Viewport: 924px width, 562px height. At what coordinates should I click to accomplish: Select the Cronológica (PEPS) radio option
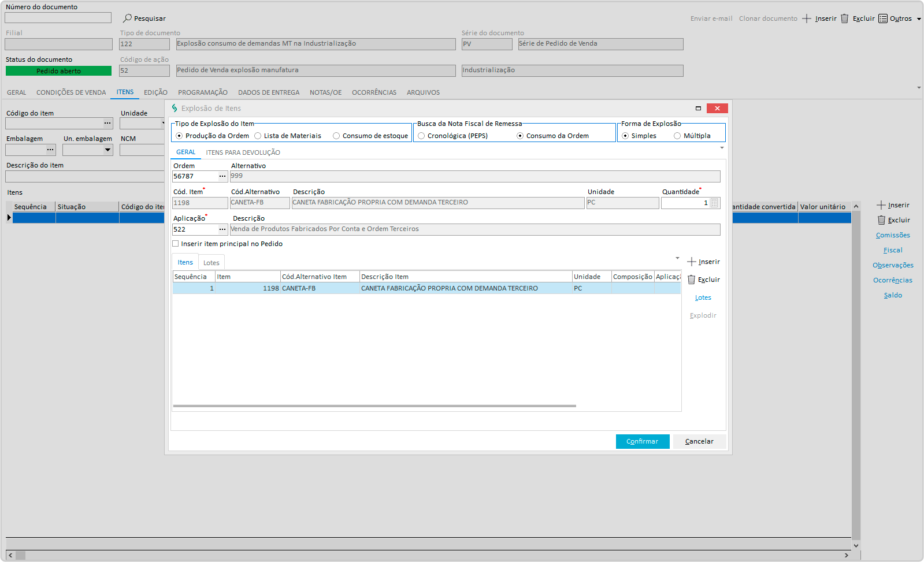click(x=421, y=136)
